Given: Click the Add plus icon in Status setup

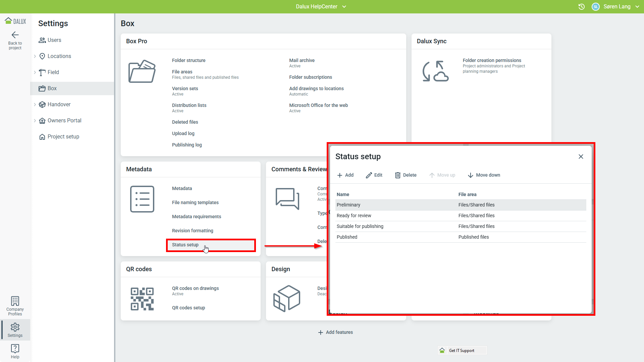Looking at the screenshot, I should pyautogui.click(x=340, y=175).
